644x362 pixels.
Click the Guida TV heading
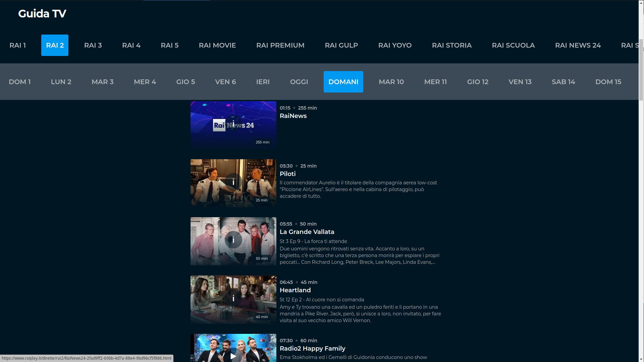click(x=42, y=13)
